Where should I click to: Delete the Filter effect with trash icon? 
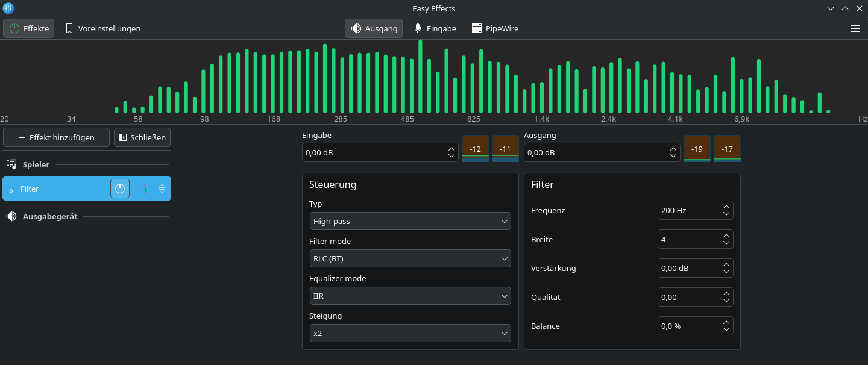143,189
